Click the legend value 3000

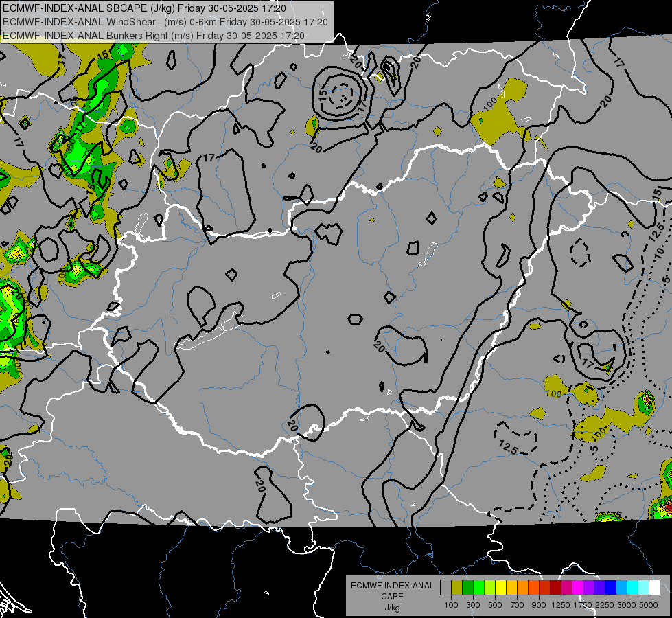[627, 605]
